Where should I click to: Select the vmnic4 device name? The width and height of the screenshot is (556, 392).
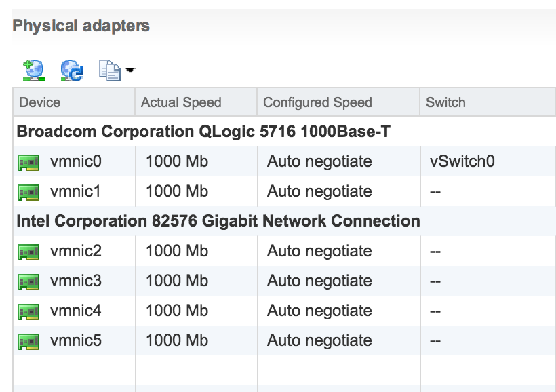click(x=76, y=311)
